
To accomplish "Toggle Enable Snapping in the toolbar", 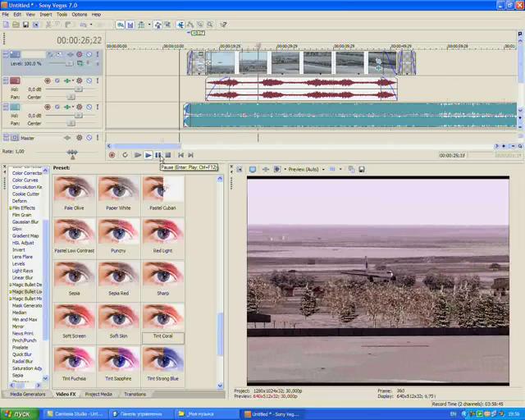I will point(121,25).
